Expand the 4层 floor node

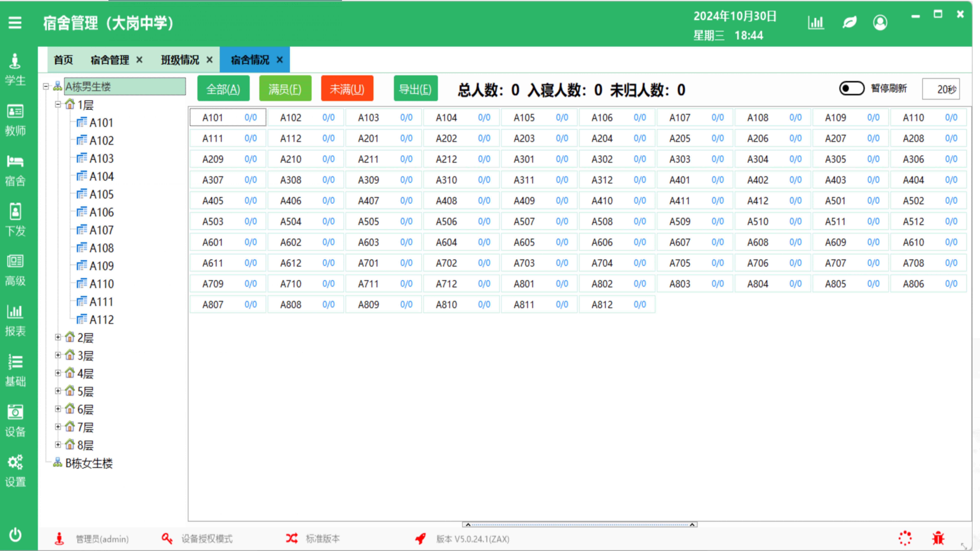(x=58, y=373)
